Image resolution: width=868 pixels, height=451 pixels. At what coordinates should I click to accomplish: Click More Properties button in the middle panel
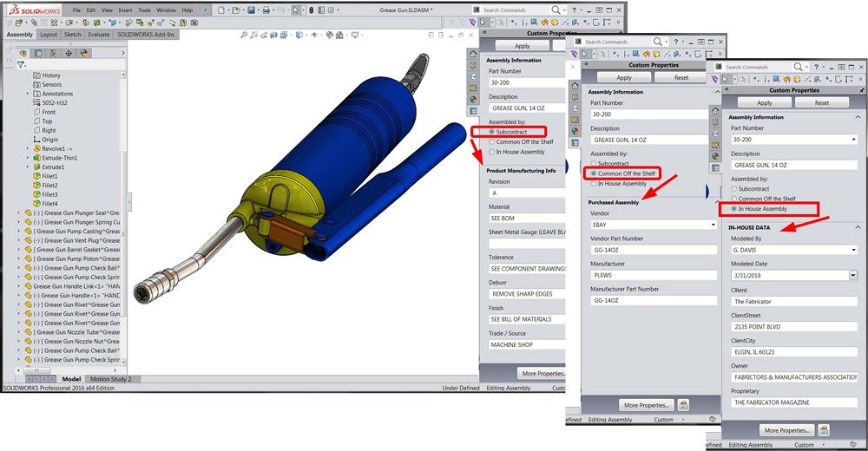click(x=645, y=405)
